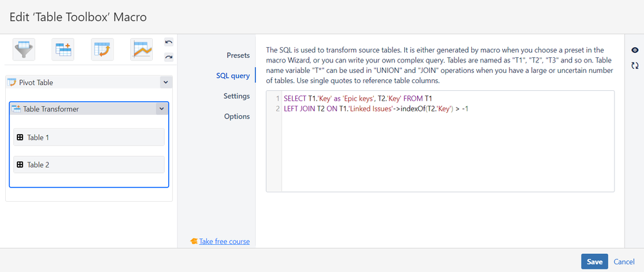Select the Table 2 item
The image size is (644, 272).
88,164
